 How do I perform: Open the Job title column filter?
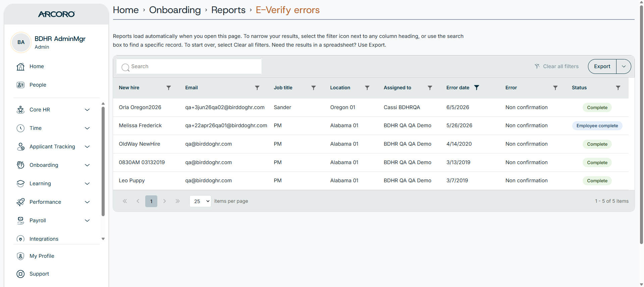tap(314, 88)
